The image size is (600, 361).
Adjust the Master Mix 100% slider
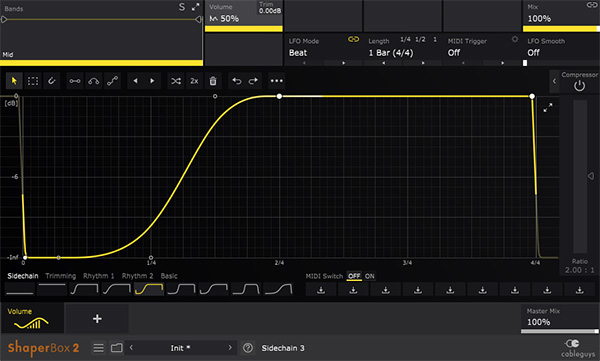click(x=560, y=332)
